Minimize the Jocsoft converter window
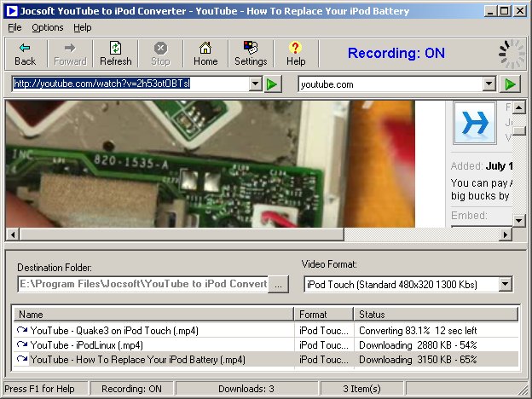 coord(489,11)
